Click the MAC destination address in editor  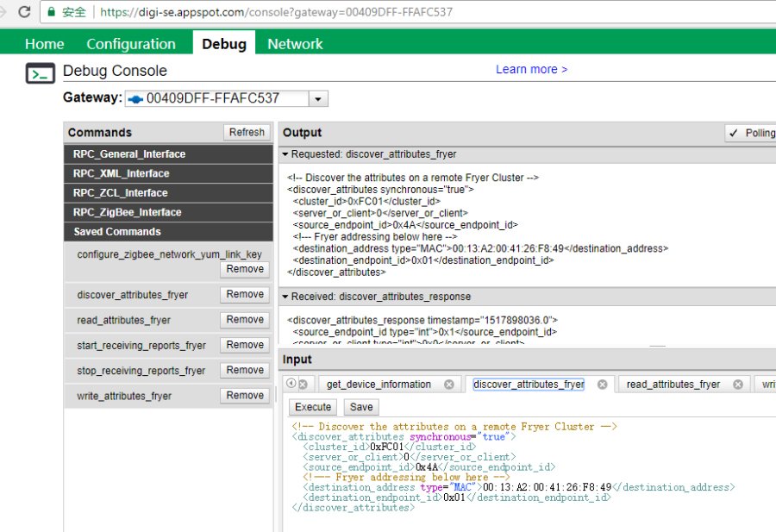[547, 487]
